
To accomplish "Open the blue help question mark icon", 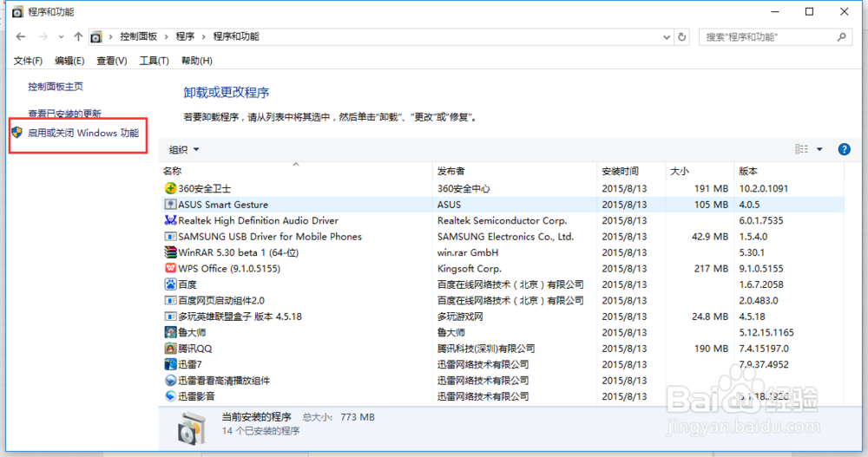I will click(845, 149).
